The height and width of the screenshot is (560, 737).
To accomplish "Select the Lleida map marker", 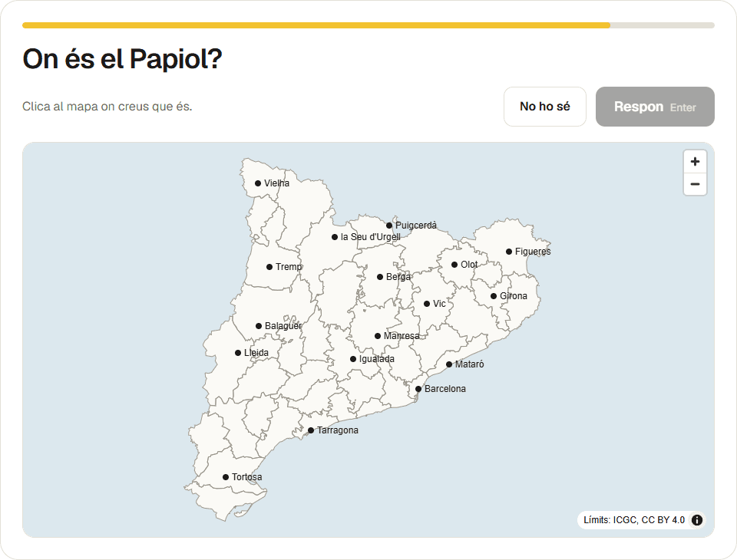I will point(238,353).
